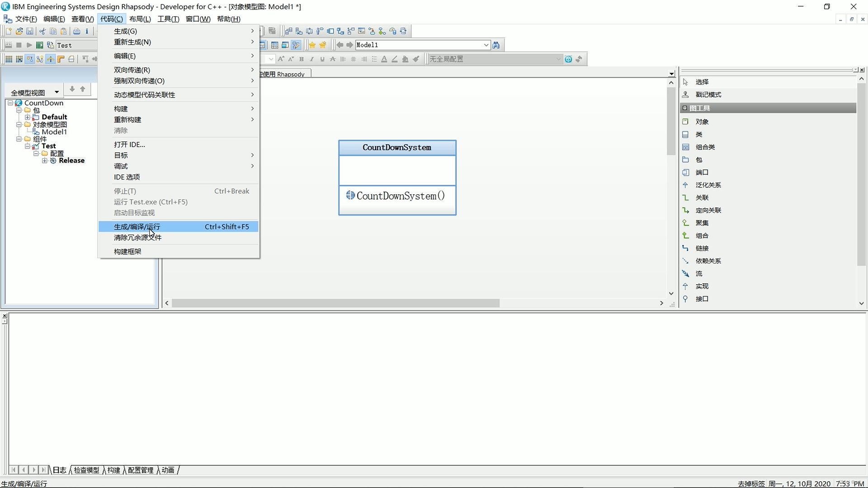
Task: Toggle the grid display toolbar button
Action: point(9,59)
